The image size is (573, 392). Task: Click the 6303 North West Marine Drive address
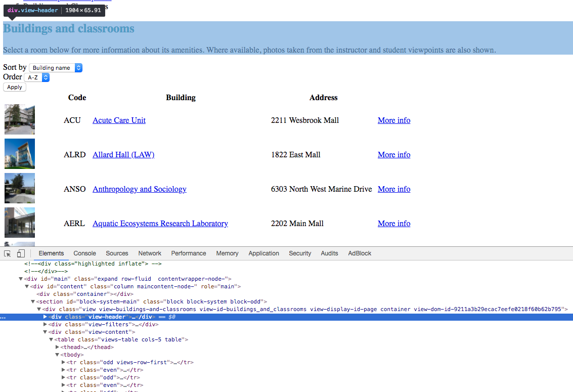(321, 189)
